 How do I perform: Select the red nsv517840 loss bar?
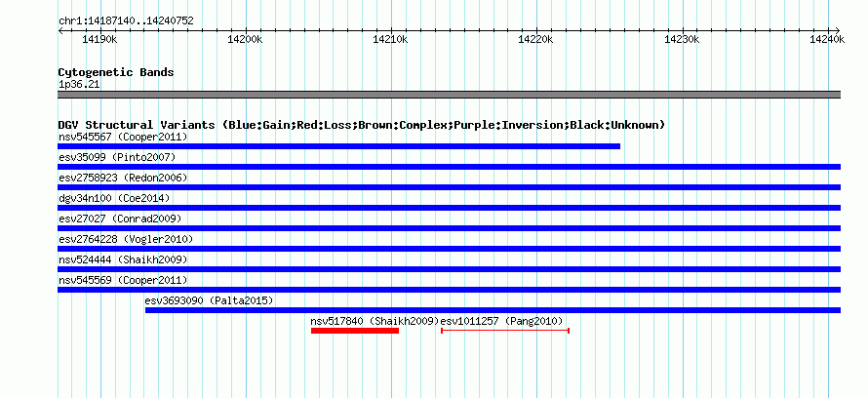point(355,331)
